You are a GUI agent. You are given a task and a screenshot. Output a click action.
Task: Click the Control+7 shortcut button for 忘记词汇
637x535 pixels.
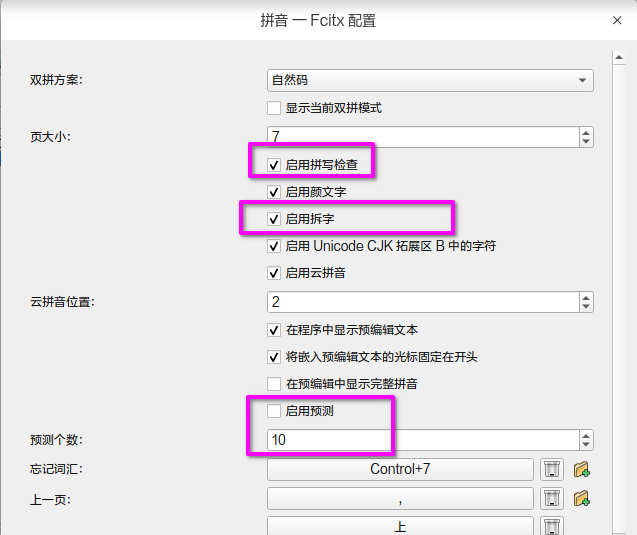[400, 469]
